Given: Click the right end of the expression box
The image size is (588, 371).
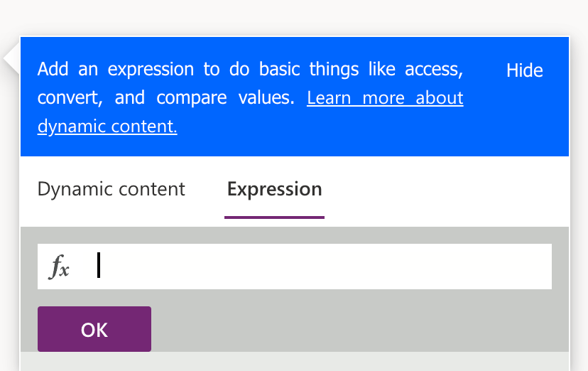Looking at the screenshot, I should (x=540, y=267).
